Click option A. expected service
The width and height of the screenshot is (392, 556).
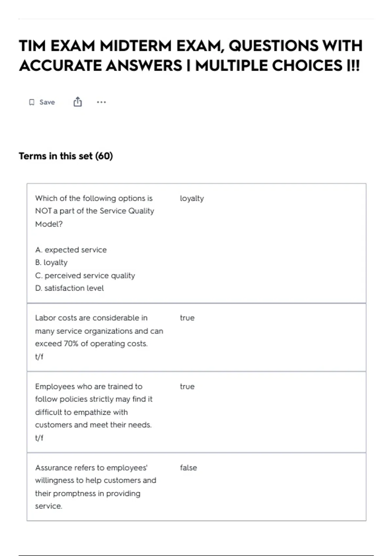coord(71,250)
